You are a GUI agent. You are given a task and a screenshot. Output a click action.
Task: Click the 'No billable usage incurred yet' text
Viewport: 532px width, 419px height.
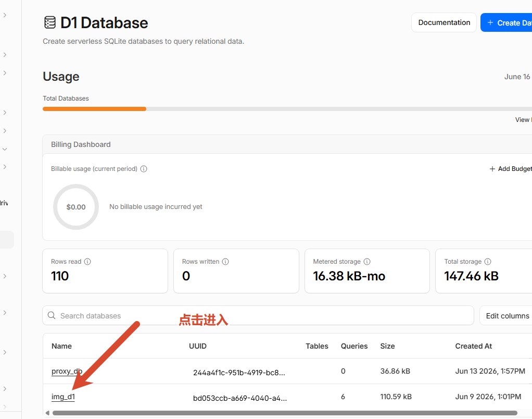click(156, 206)
